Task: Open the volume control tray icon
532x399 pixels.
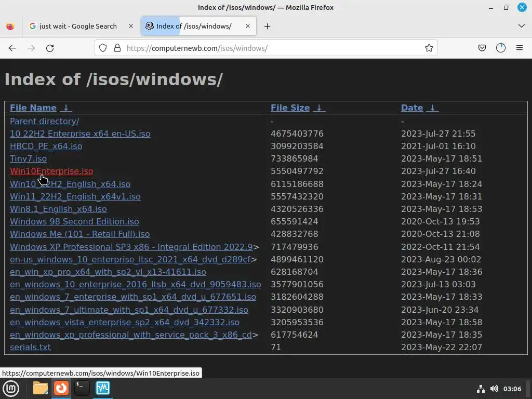Action: [x=495, y=389]
